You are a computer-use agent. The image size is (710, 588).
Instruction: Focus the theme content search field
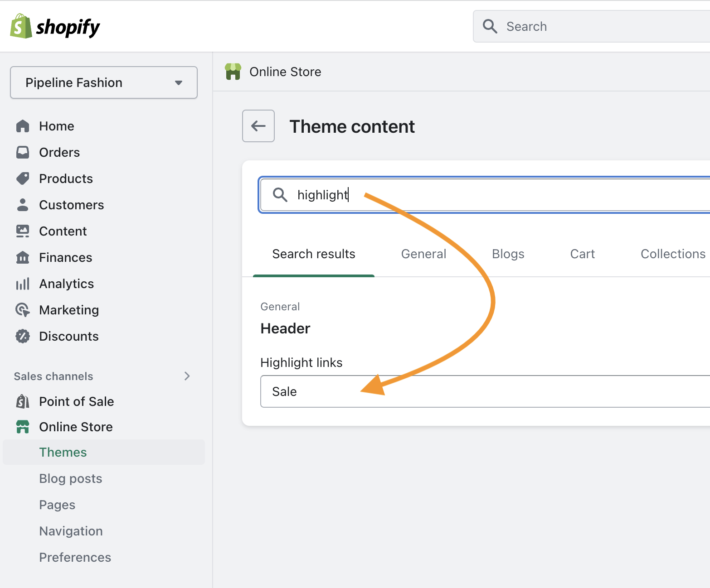tap(499, 195)
